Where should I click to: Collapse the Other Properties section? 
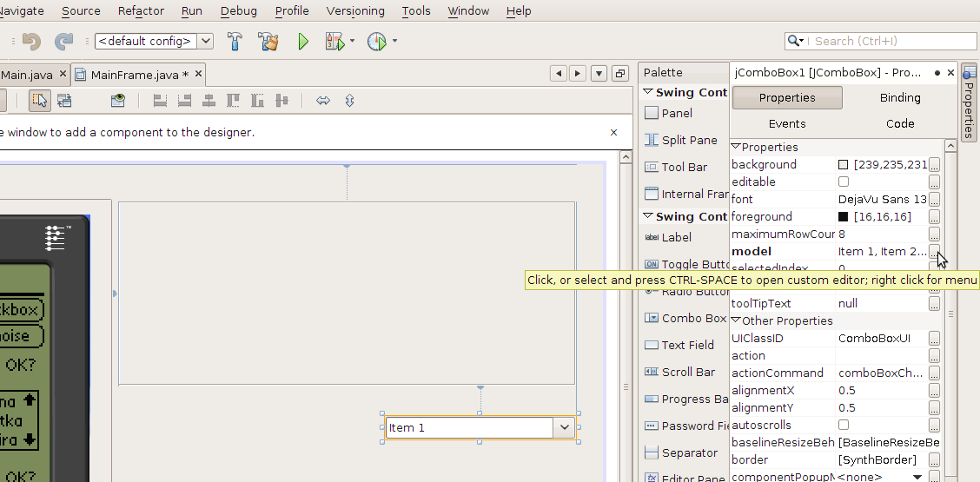[736, 320]
